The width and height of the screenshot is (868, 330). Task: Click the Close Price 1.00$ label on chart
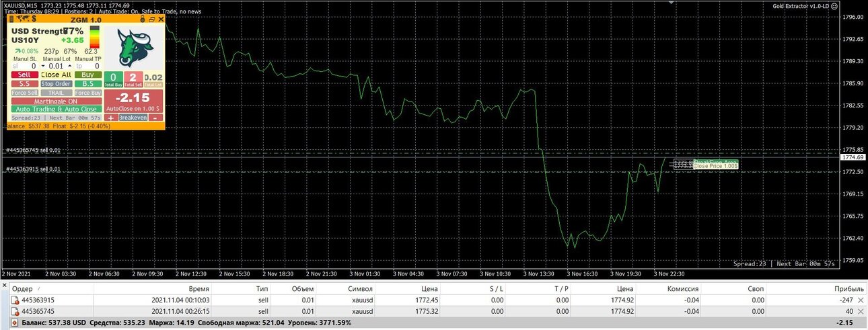(716, 166)
